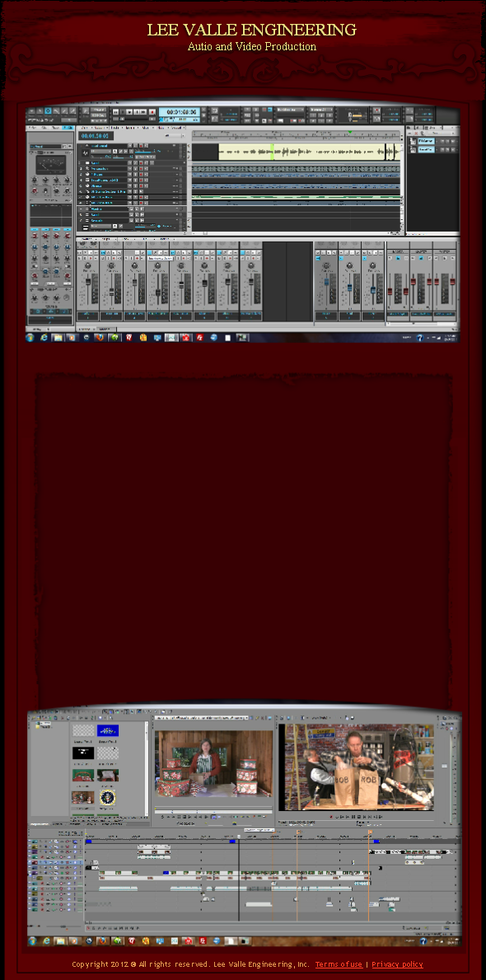The width and height of the screenshot is (486, 980).
Task: Click the black playhead line in the video timeline
Action: [x=239, y=878]
